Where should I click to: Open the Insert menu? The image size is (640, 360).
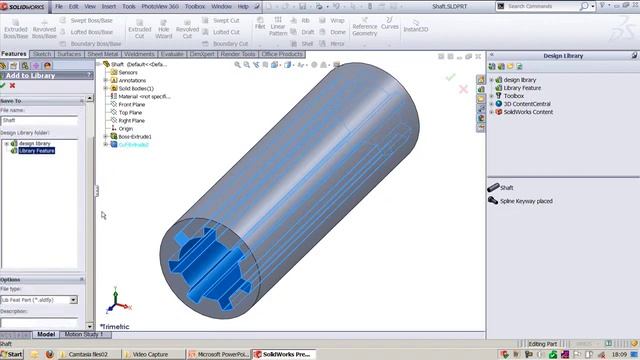(x=109, y=7)
